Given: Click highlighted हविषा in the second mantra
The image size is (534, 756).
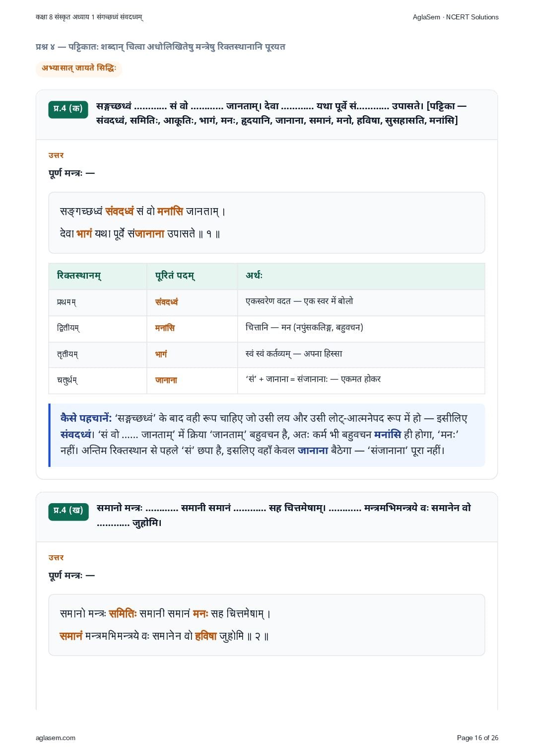Looking at the screenshot, I should pyautogui.click(x=206, y=636).
